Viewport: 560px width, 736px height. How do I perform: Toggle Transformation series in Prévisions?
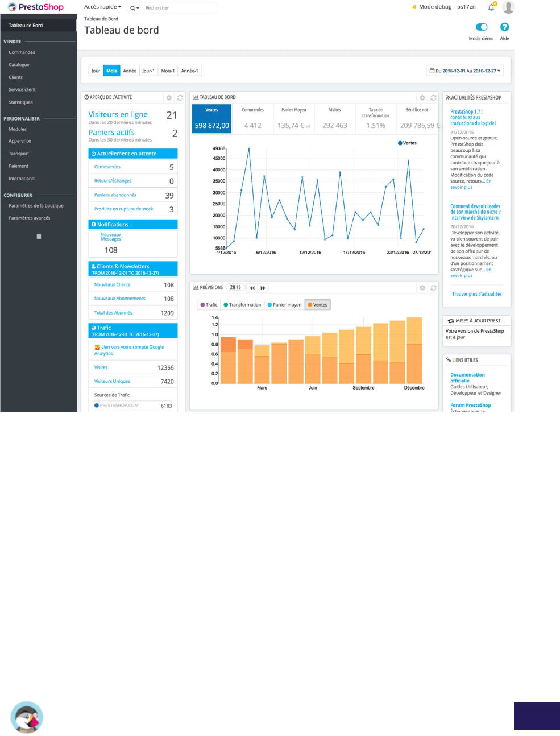(242, 305)
